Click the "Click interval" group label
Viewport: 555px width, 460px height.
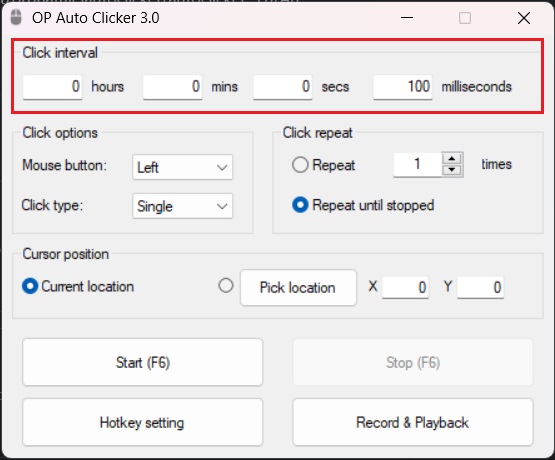click(60, 53)
